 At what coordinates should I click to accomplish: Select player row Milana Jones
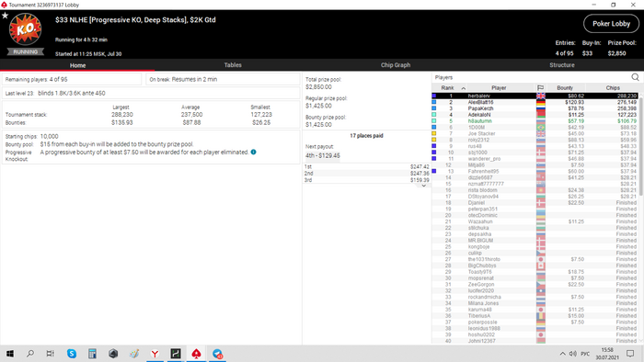[x=535, y=303]
